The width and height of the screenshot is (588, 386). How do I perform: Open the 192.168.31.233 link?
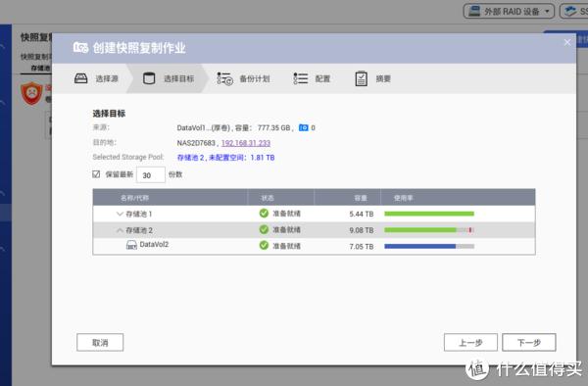pos(246,143)
